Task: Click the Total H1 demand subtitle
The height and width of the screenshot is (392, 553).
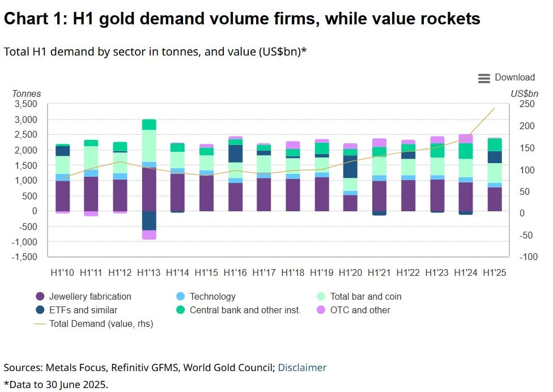Action: [155, 52]
